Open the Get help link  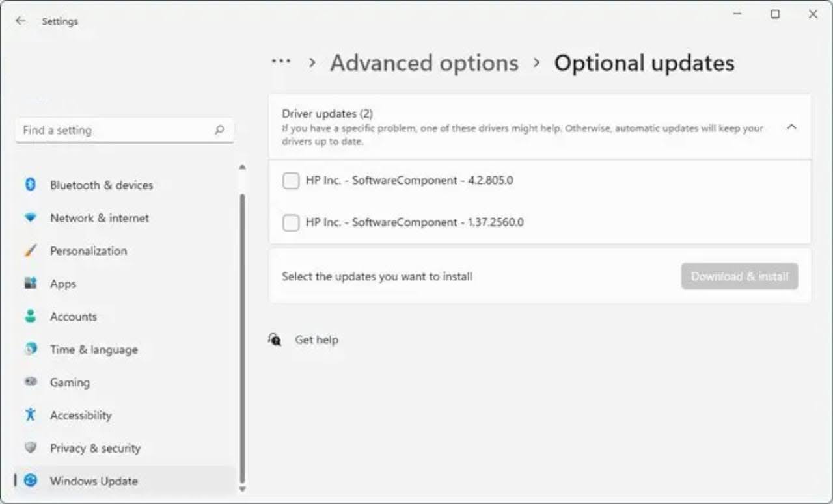316,339
